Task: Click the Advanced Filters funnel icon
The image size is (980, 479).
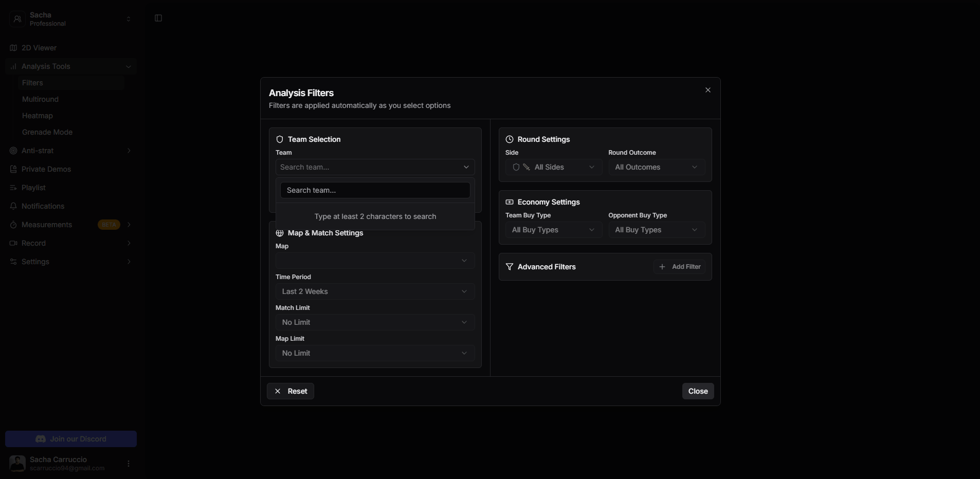Action: click(x=509, y=267)
